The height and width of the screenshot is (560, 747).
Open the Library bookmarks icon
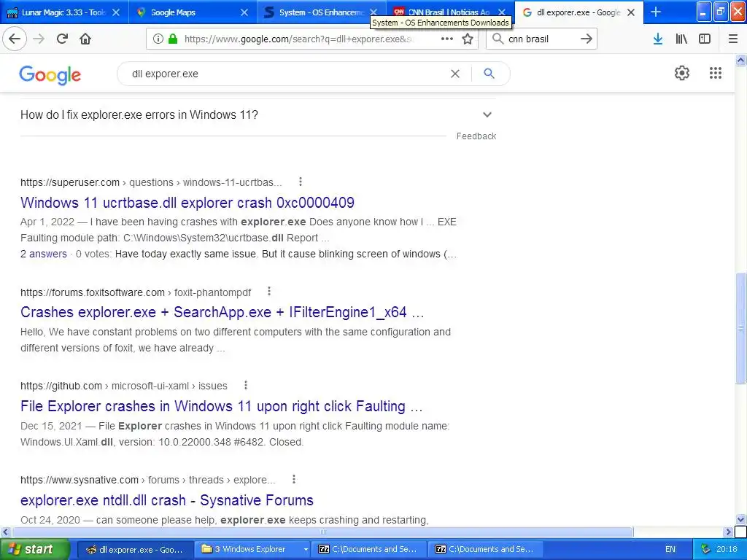[681, 39]
